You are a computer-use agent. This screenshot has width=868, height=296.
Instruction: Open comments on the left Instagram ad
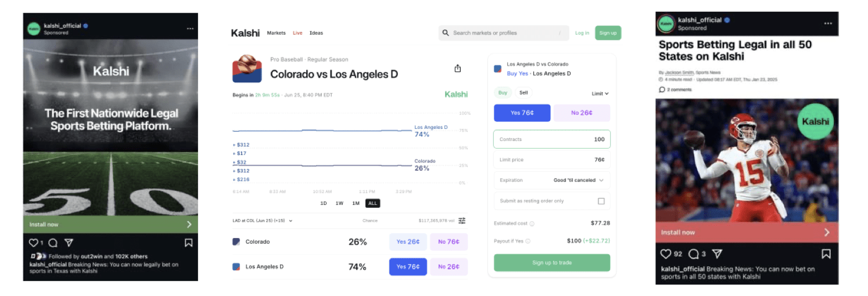(x=53, y=243)
